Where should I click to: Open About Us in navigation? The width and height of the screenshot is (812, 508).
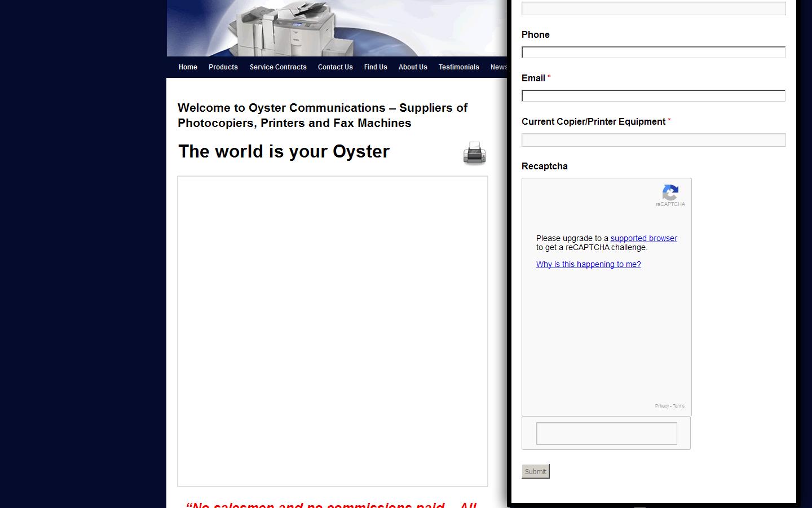pyautogui.click(x=413, y=67)
